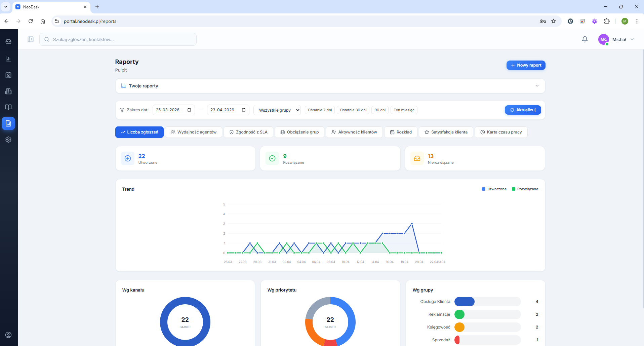Click the Obsługa Klienta progress bar
This screenshot has height=346, width=644.
click(x=488, y=302)
